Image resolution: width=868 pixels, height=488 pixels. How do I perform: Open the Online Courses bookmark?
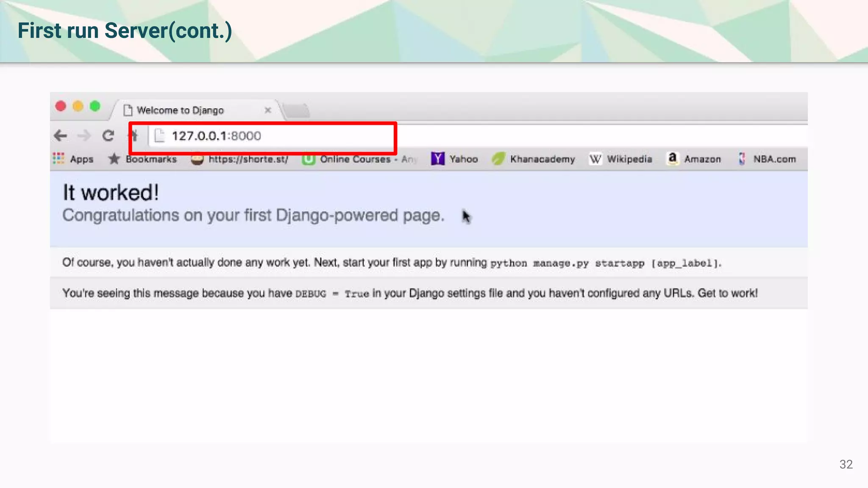point(369,159)
